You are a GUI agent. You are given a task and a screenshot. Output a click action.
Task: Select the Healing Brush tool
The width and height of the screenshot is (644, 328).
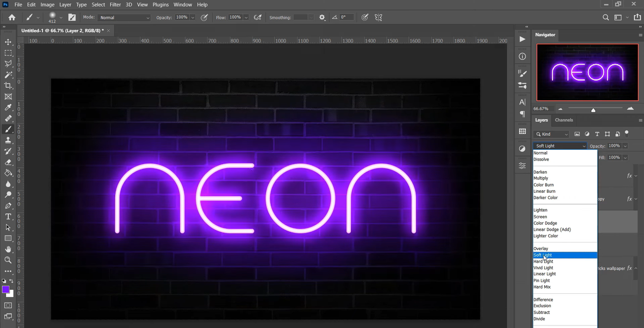[8, 118]
